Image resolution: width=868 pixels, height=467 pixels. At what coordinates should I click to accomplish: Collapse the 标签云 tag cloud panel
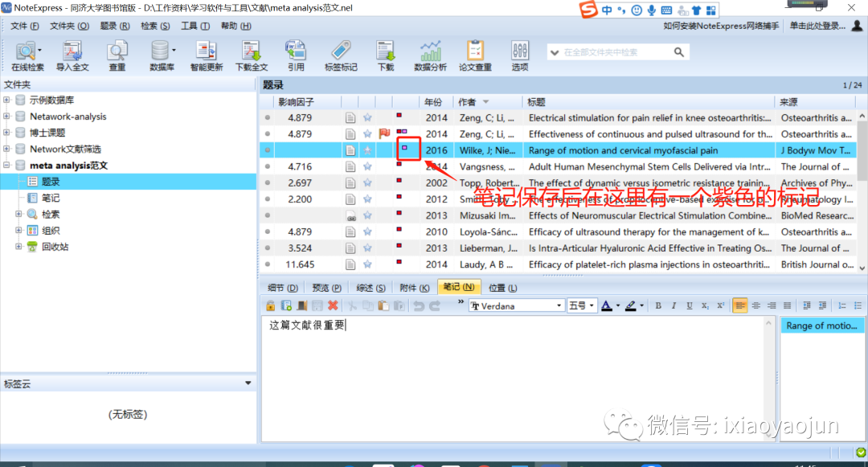pyautogui.click(x=248, y=383)
